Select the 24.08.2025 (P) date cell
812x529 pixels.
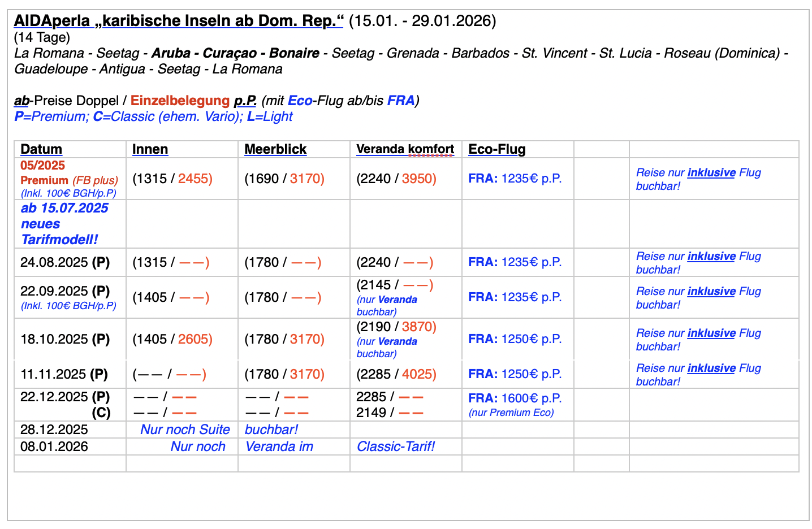click(65, 262)
